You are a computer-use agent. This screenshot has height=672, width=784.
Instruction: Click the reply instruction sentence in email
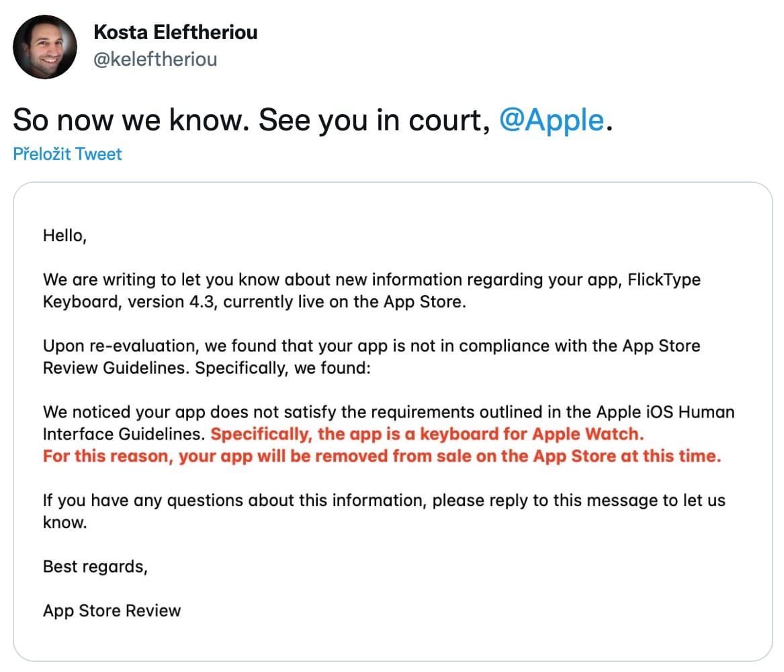(x=383, y=500)
